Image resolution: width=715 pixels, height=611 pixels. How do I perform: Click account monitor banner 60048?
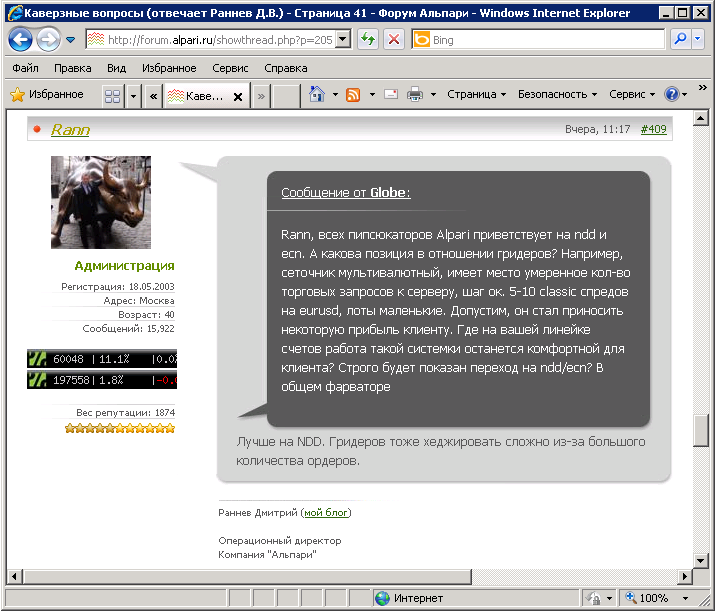click(x=102, y=359)
